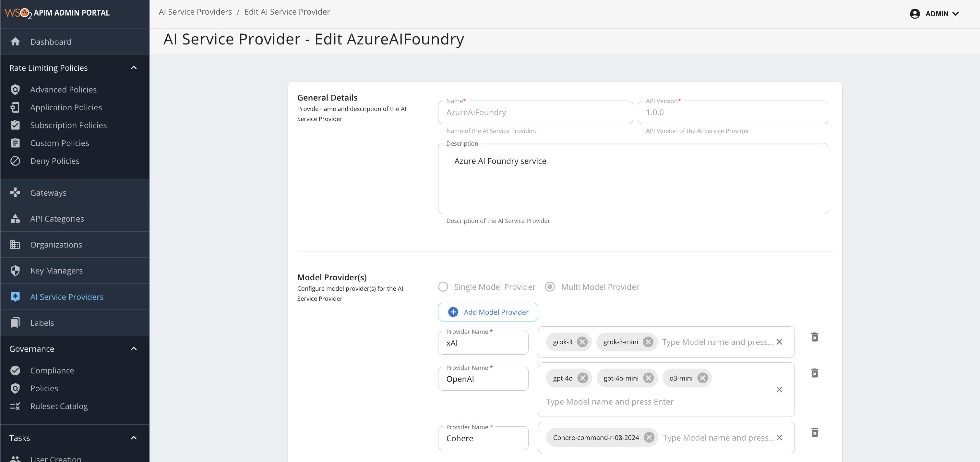
Task: Click the Add Model Provider button
Action: click(488, 312)
